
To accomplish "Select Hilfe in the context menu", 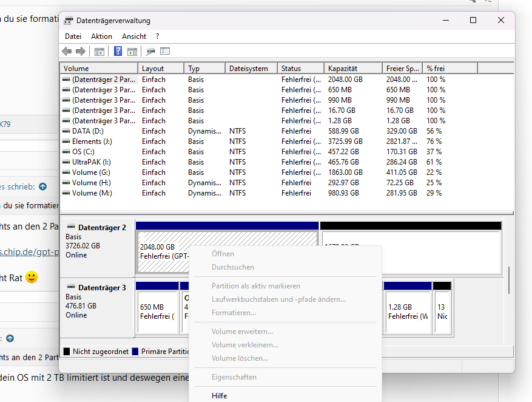I will 220,396.
